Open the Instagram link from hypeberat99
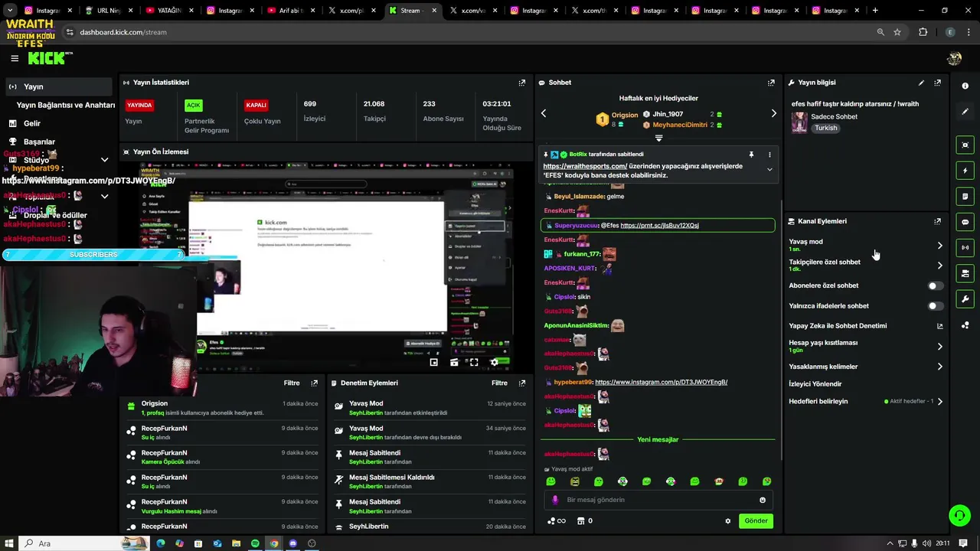Viewport: 980px width, 551px height. 661,382
